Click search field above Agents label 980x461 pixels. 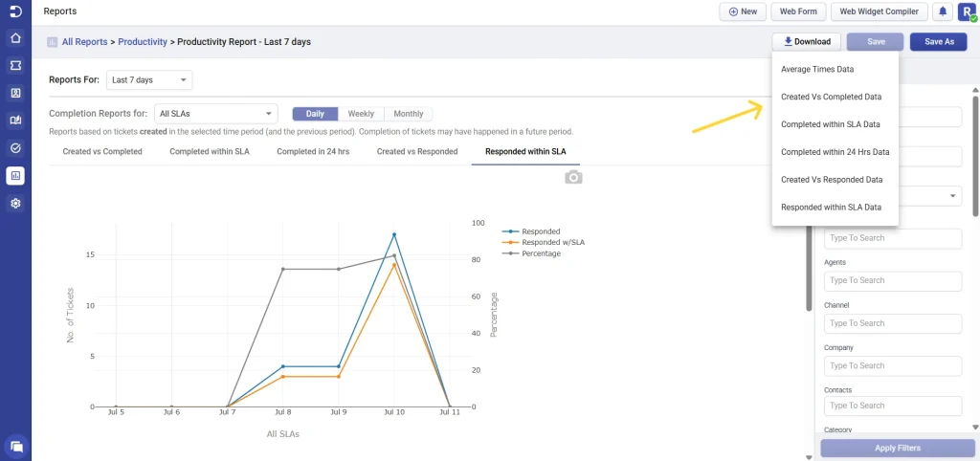[893, 238]
